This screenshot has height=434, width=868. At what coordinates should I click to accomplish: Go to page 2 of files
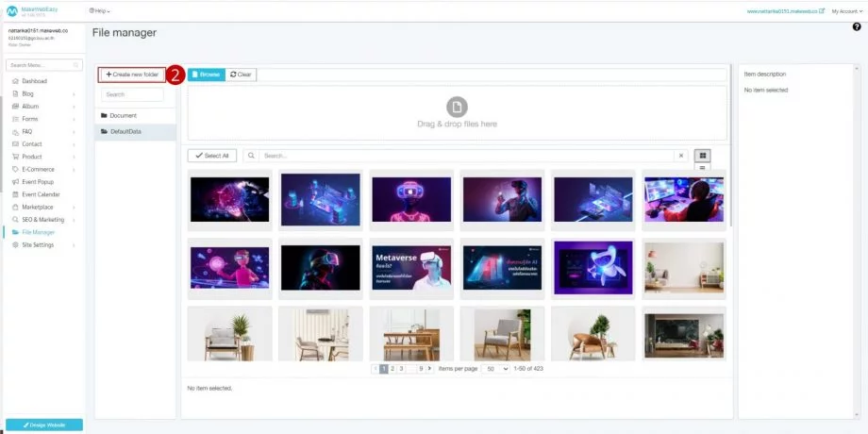392,369
